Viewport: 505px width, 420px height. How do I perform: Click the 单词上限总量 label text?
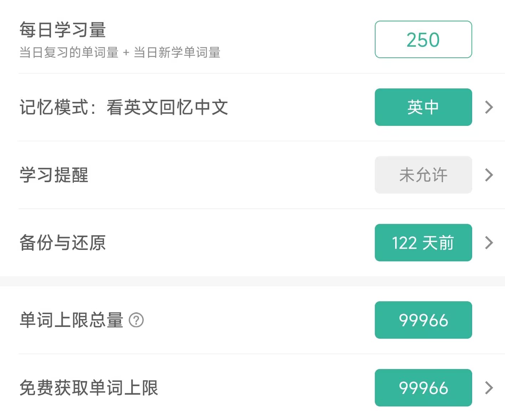pyautogui.click(x=70, y=320)
